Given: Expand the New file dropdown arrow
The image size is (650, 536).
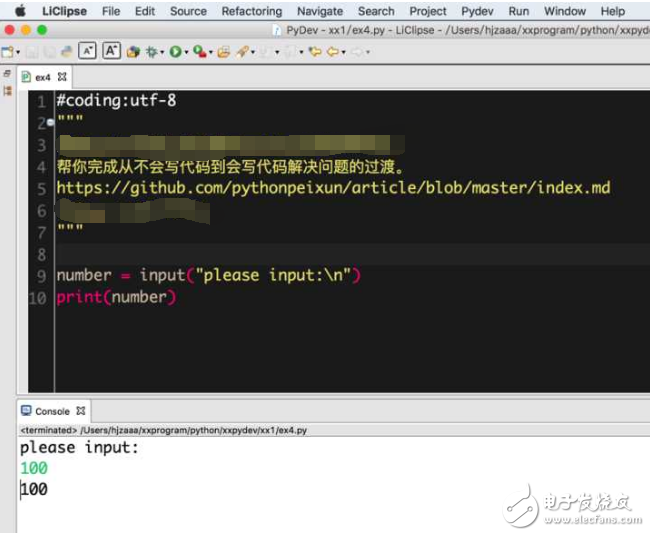Looking at the screenshot, I should click(17, 52).
